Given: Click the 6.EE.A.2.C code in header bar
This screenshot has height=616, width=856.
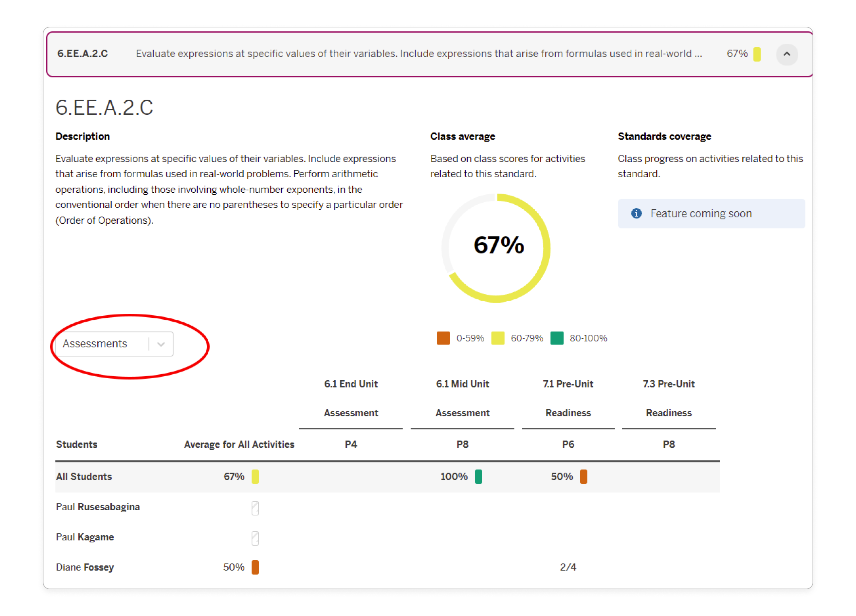Looking at the screenshot, I should pos(82,53).
